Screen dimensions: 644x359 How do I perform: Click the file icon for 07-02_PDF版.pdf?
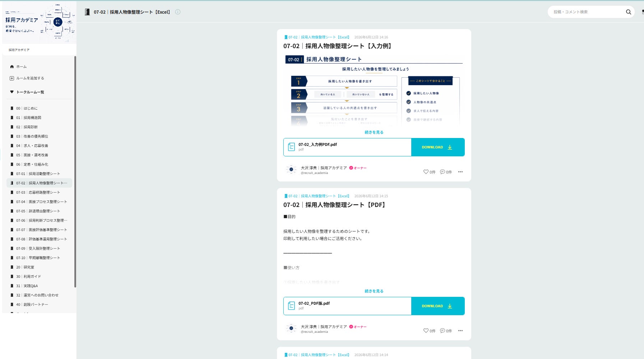click(291, 306)
